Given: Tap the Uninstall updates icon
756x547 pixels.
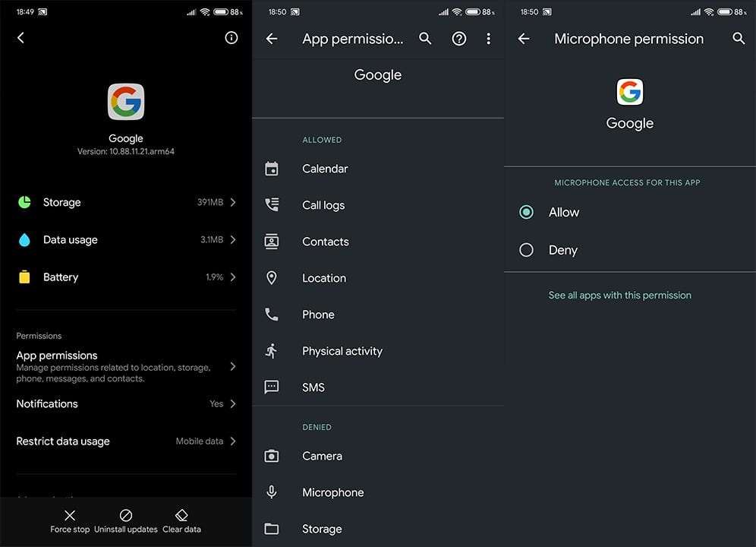Looking at the screenshot, I should point(126,515).
